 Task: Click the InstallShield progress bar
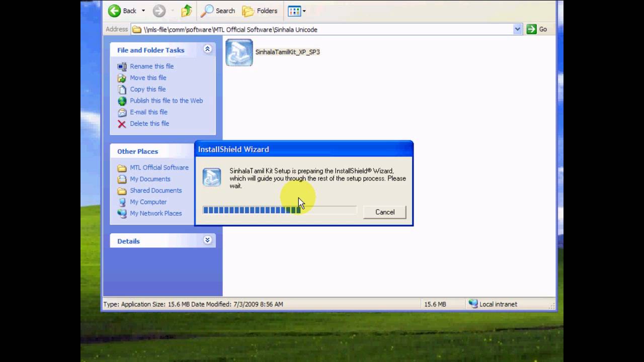point(280,210)
